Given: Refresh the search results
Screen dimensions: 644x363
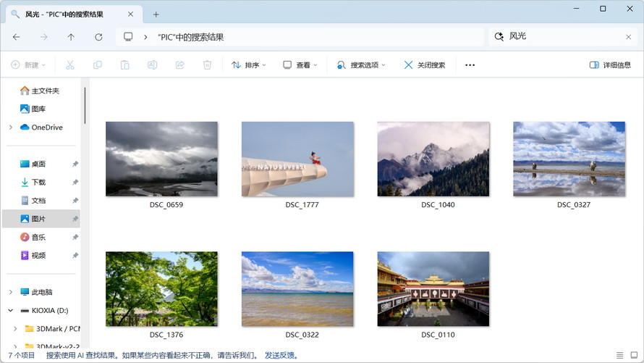Looking at the screenshot, I should [x=98, y=37].
